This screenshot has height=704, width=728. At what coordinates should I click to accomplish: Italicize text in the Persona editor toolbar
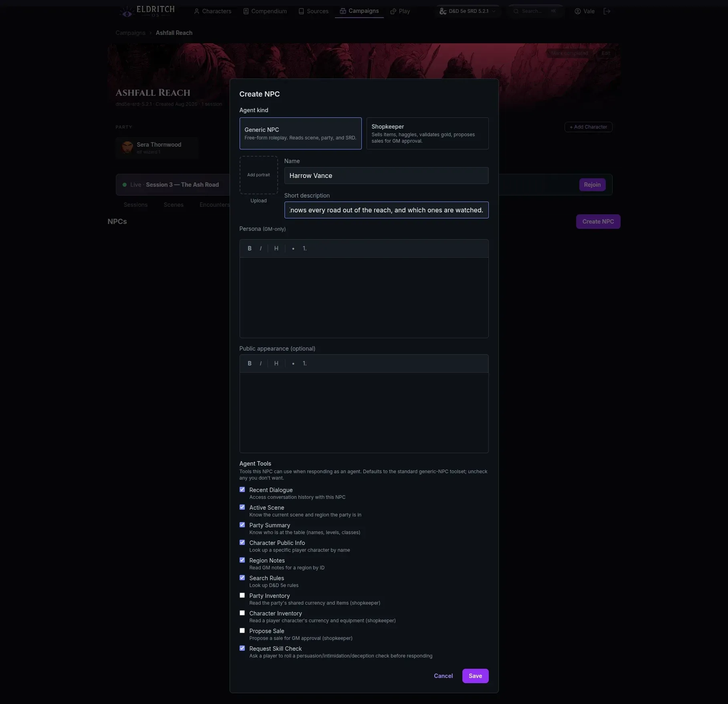pyautogui.click(x=261, y=248)
